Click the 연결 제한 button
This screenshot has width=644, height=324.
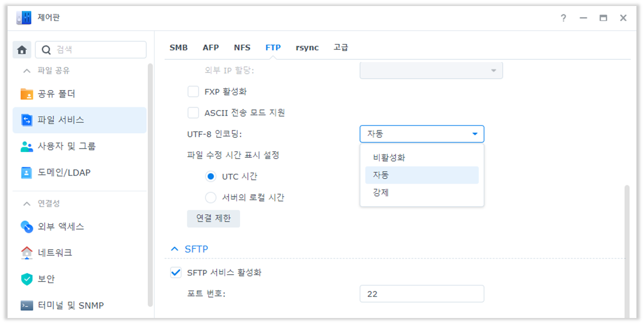213,219
